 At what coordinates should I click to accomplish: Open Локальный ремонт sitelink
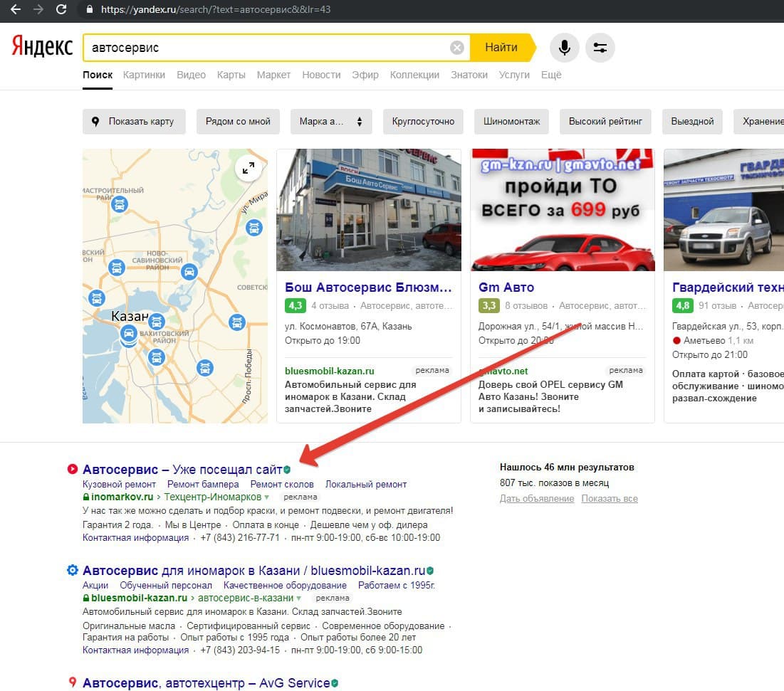tap(366, 484)
